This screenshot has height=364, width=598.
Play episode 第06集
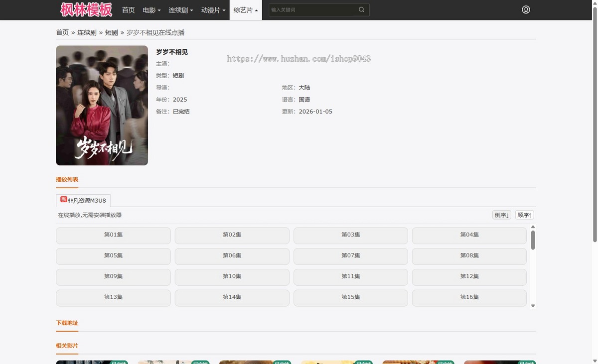[232, 256]
